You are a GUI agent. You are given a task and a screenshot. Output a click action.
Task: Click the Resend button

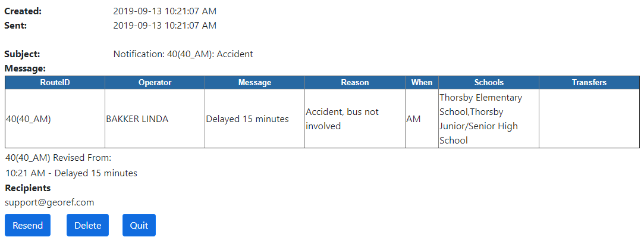[x=28, y=225]
